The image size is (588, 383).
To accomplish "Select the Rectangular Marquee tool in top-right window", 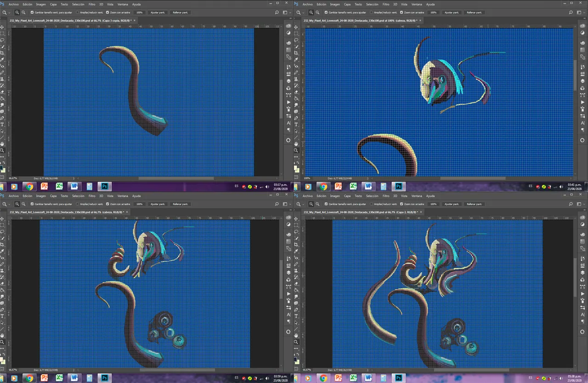I will [x=296, y=34].
